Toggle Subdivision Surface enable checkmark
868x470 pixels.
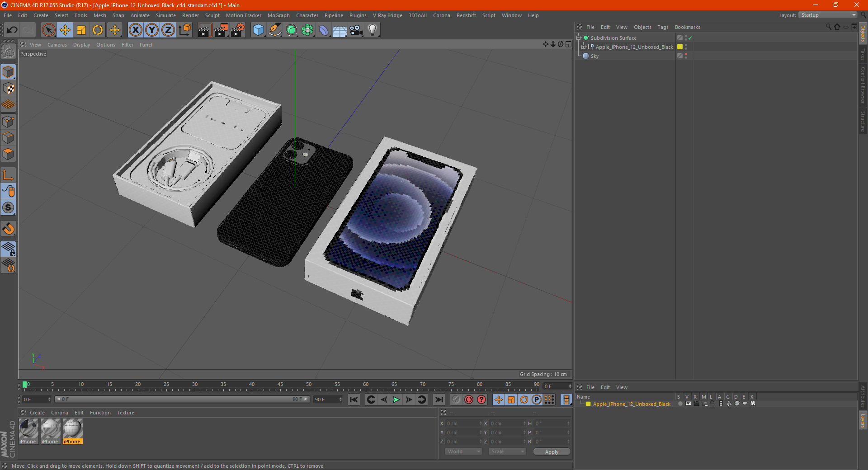pyautogui.click(x=690, y=38)
